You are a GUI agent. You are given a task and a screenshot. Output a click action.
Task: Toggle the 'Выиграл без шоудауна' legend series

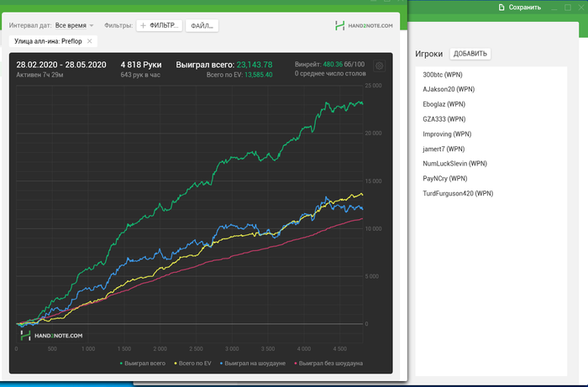328,363
